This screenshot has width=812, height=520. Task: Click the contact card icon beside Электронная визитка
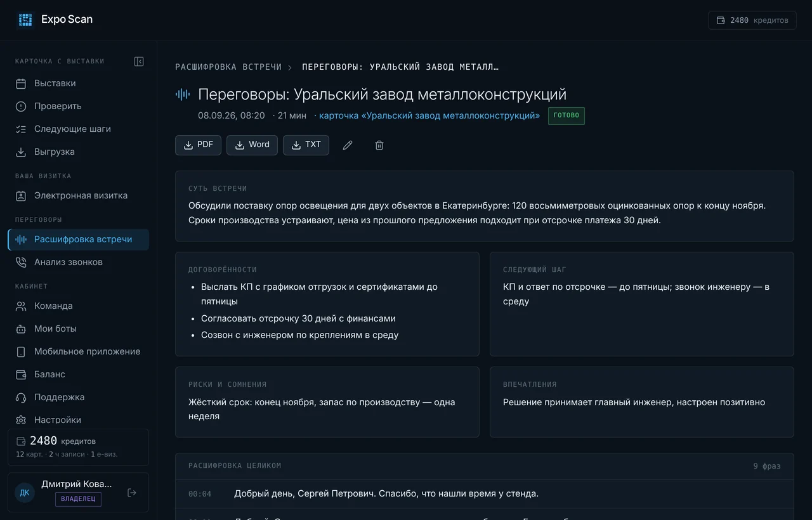(21, 196)
